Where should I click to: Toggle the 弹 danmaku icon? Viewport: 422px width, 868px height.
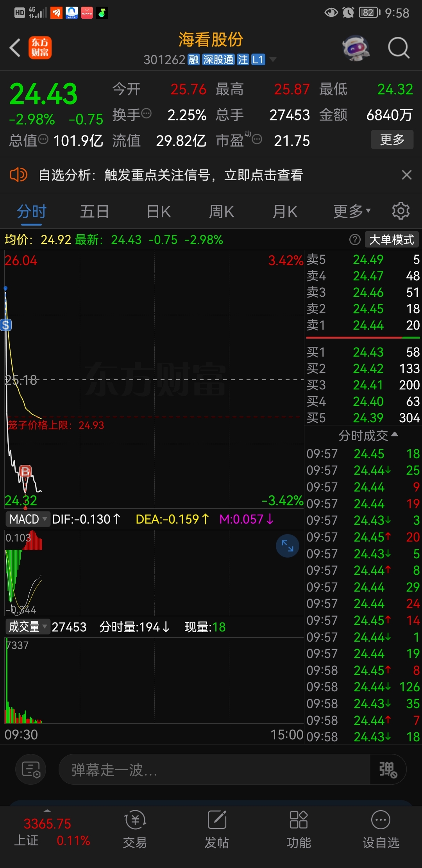(x=388, y=769)
